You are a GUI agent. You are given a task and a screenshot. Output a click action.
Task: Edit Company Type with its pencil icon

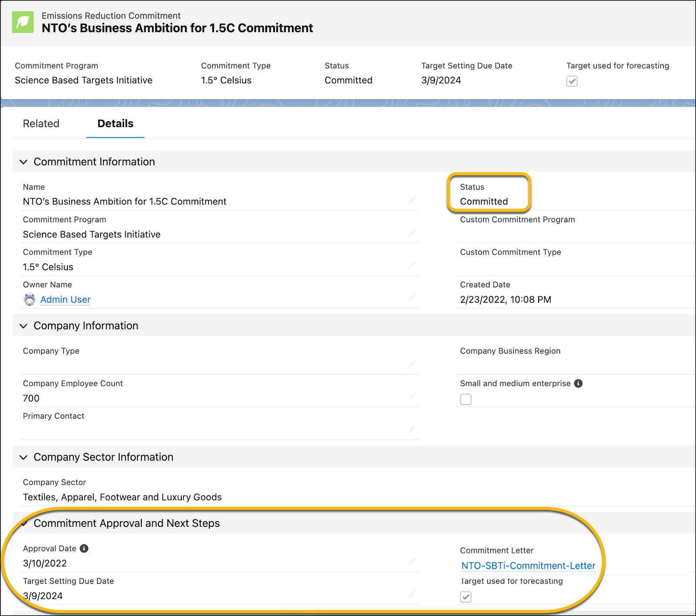point(412,365)
